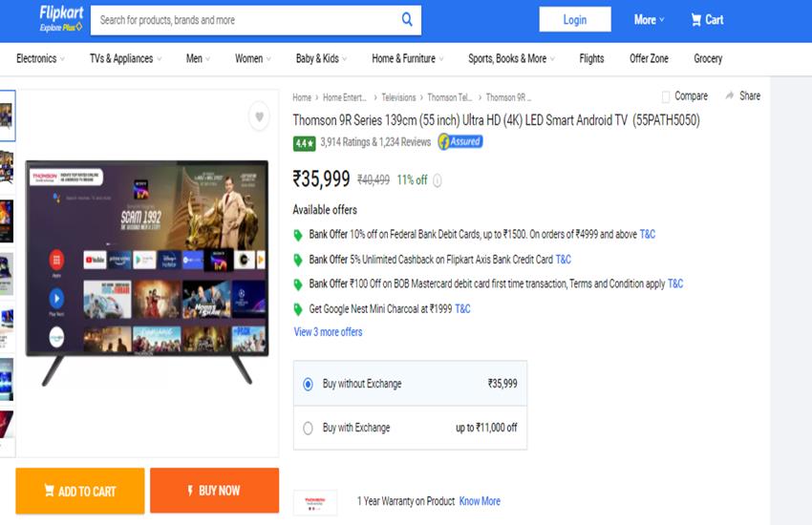The image size is (812, 525).
Task: Click BUY NOW button
Action: (214, 491)
